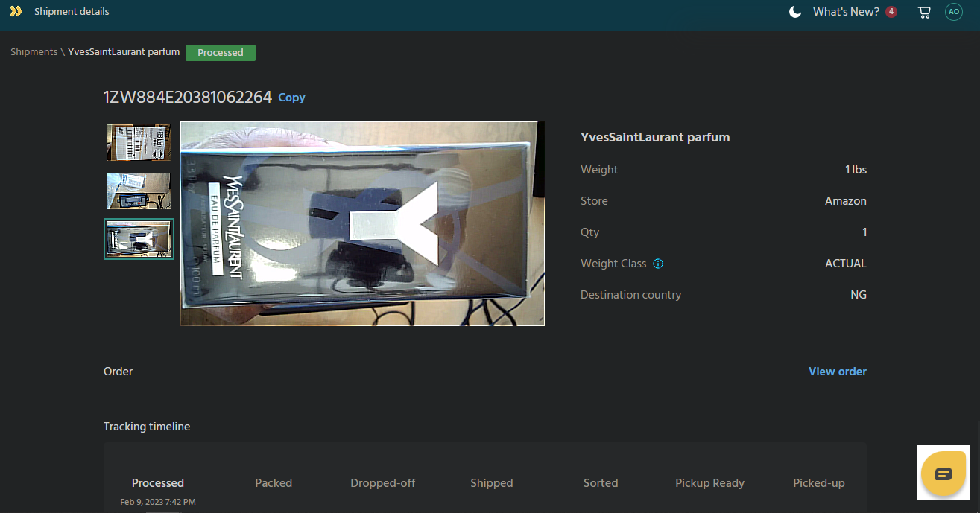Open View order link
980x513 pixels.
pyautogui.click(x=838, y=372)
